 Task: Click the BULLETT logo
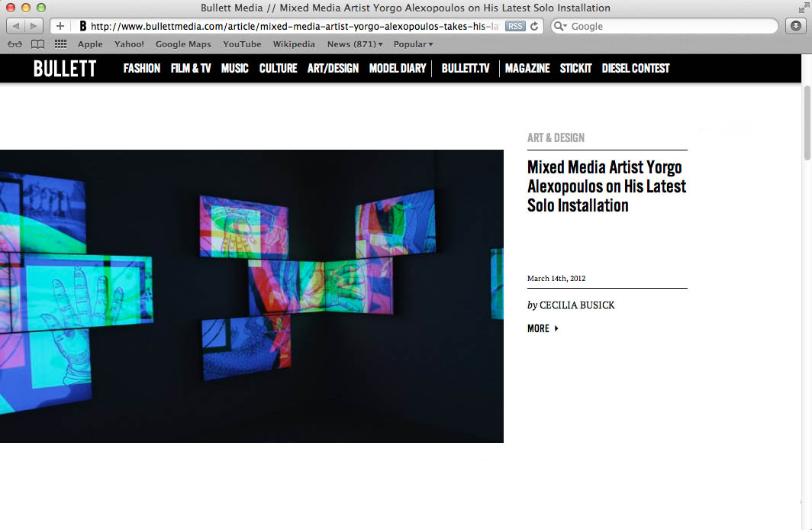tap(65, 69)
